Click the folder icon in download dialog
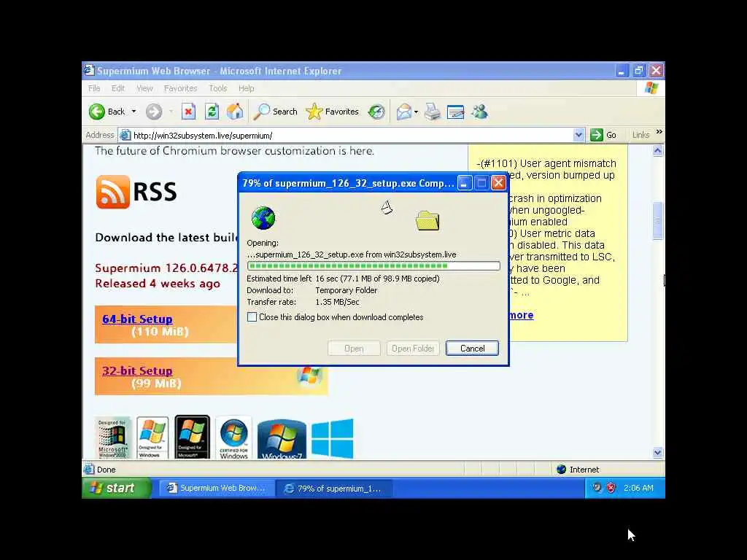This screenshot has height=560, width=747. tap(427, 220)
